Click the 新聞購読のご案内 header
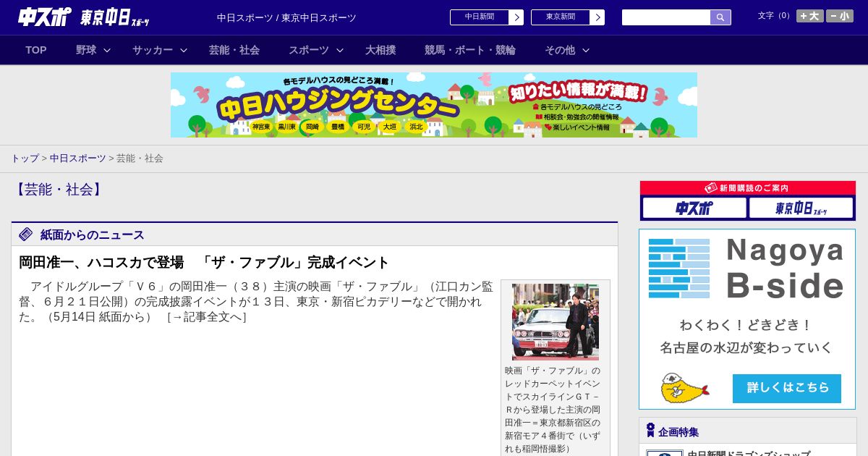 tap(748, 188)
